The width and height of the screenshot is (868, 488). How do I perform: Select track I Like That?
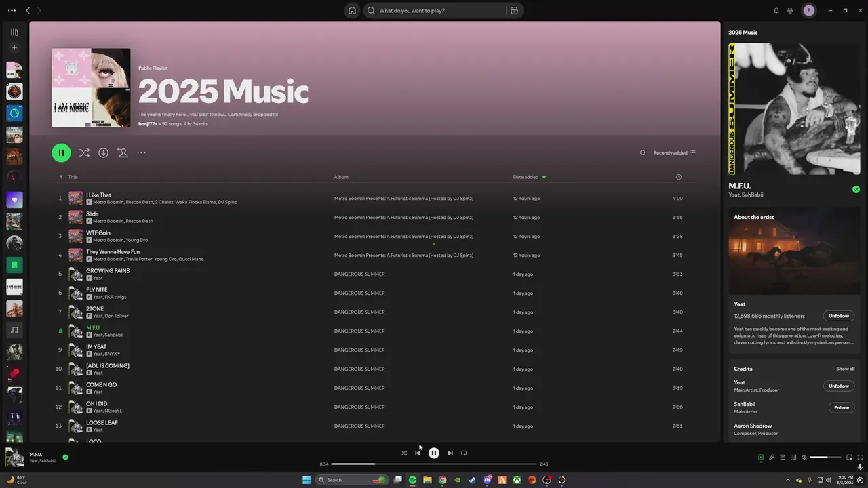pyautogui.click(x=98, y=195)
